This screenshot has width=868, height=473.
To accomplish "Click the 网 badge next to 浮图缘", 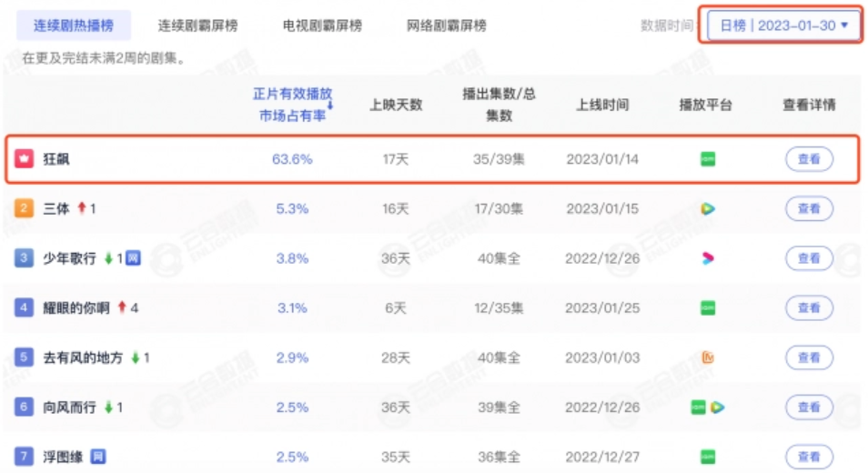I will point(98,457).
